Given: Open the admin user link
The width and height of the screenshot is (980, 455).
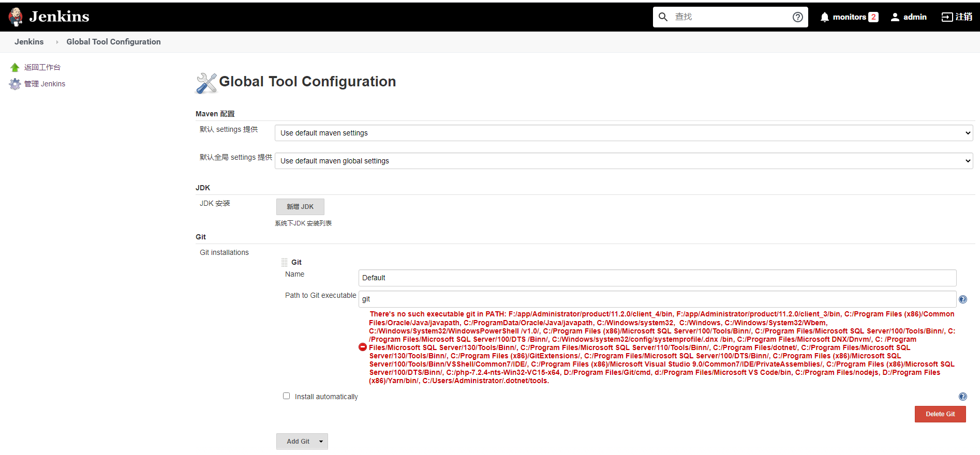Looking at the screenshot, I should coord(915,17).
